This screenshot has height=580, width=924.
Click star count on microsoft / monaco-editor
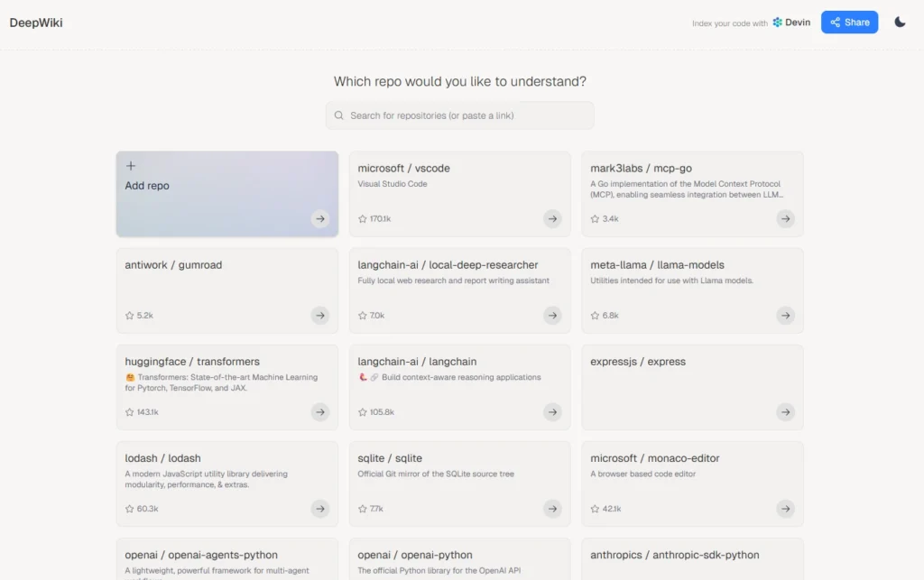[611, 509]
